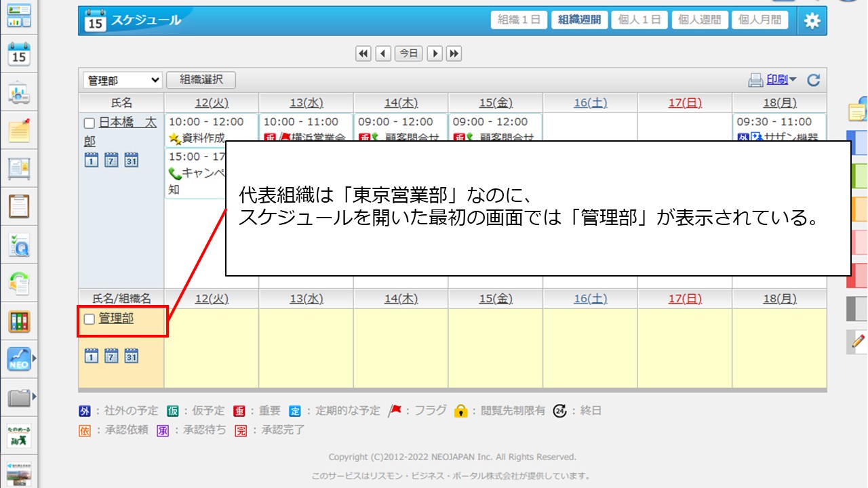This screenshot has width=868, height=488.
Task: Click the pencil icon on right edge
Action: pyautogui.click(x=859, y=342)
